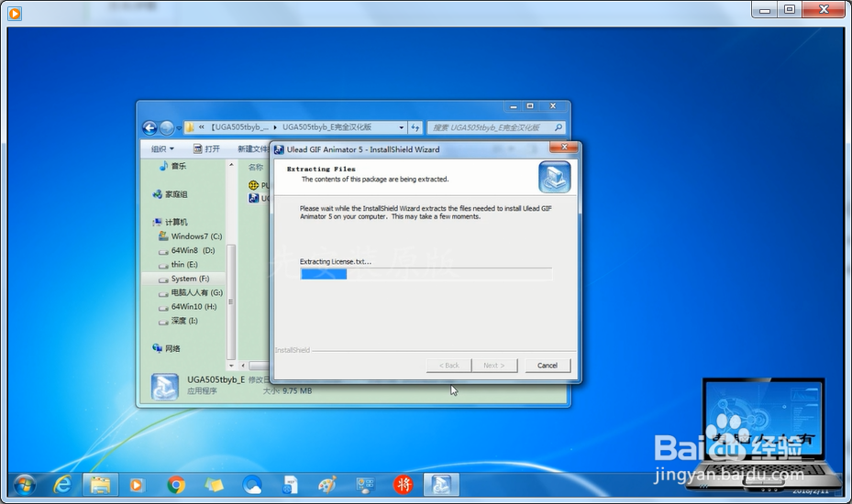Select 家庭组 in the navigation pane
This screenshot has width=852, height=504.
pyautogui.click(x=176, y=194)
